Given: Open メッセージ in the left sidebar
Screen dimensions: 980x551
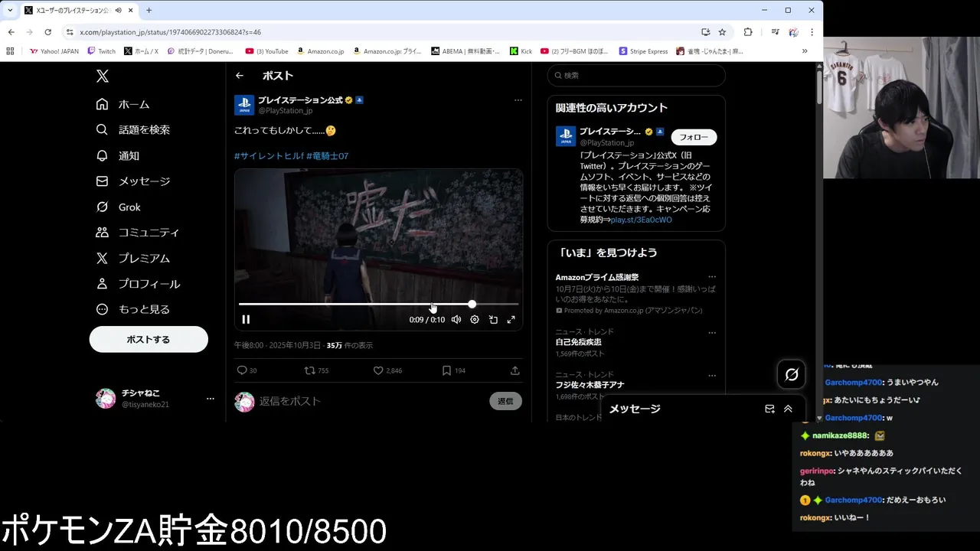Looking at the screenshot, I should point(133,181).
